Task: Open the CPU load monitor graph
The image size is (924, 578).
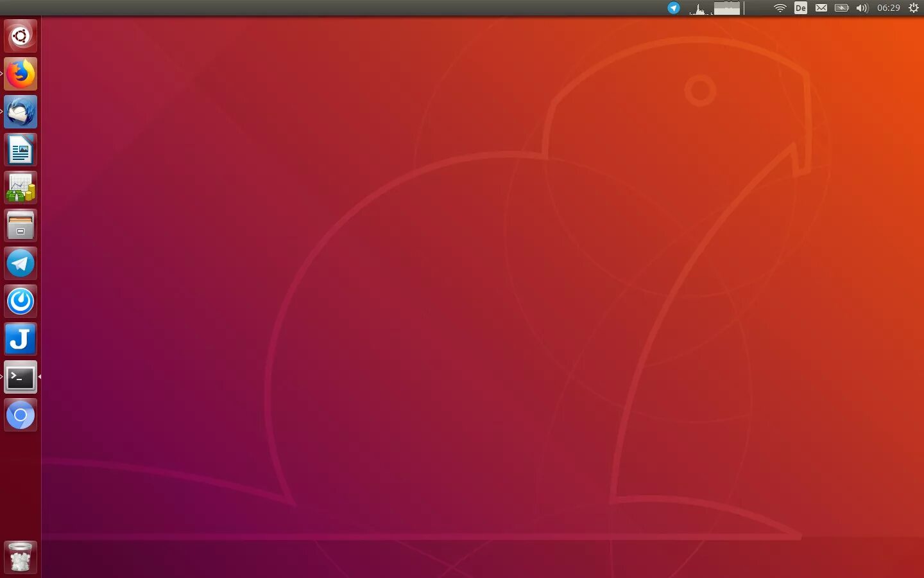Action: click(701, 8)
